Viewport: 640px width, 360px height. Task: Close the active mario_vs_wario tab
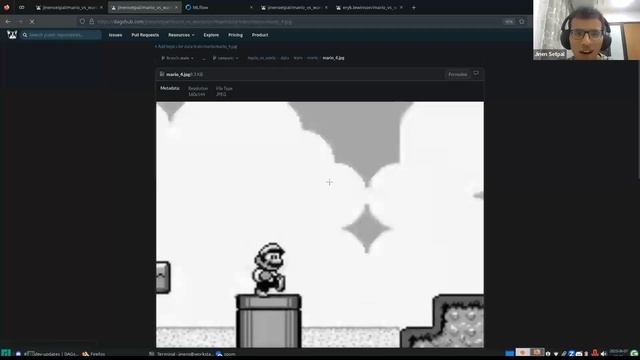pyautogui.click(x=176, y=7)
